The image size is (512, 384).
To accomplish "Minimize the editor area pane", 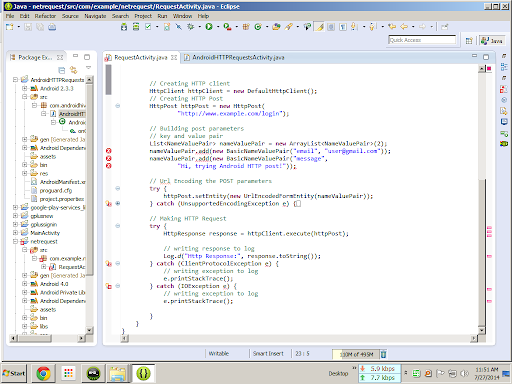I will point(474,56).
